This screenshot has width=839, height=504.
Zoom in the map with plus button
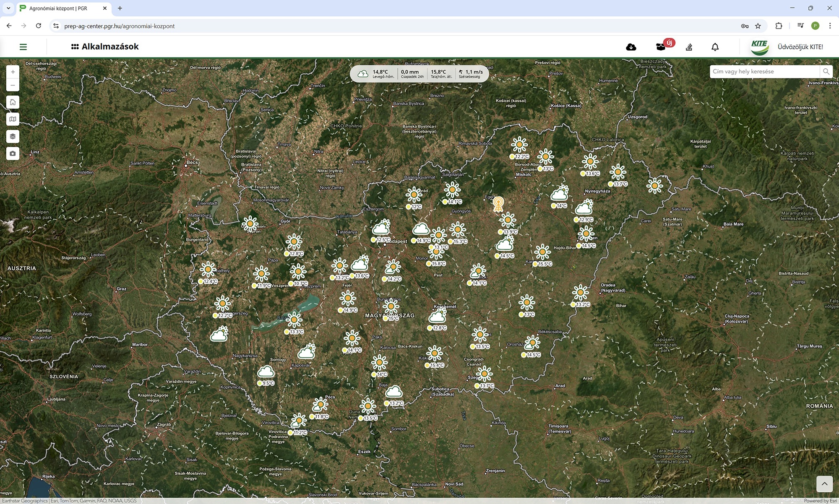click(13, 72)
